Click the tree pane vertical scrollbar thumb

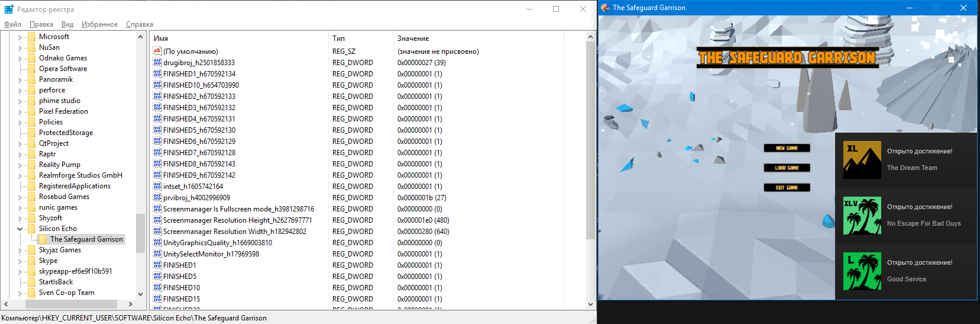[x=140, y=233]
